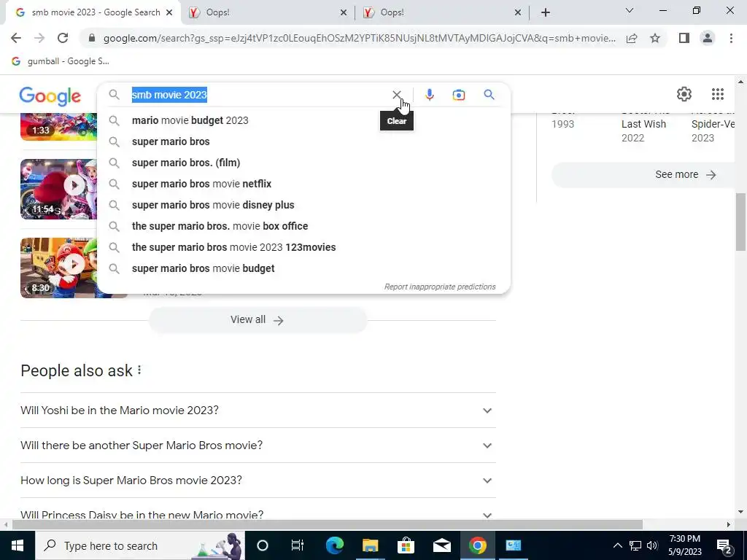Bookmark this page with star
The image size is (747, 560).
click(x=655, y=38)
